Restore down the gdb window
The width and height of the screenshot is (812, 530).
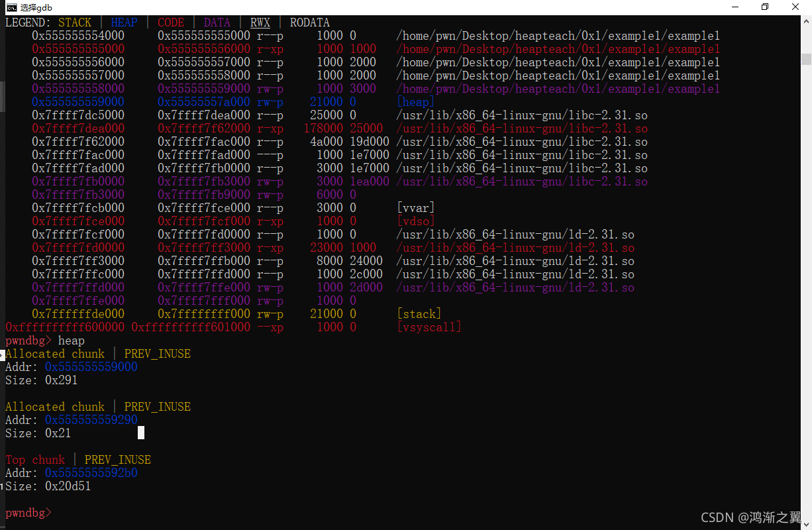click(x=765, y=7)
